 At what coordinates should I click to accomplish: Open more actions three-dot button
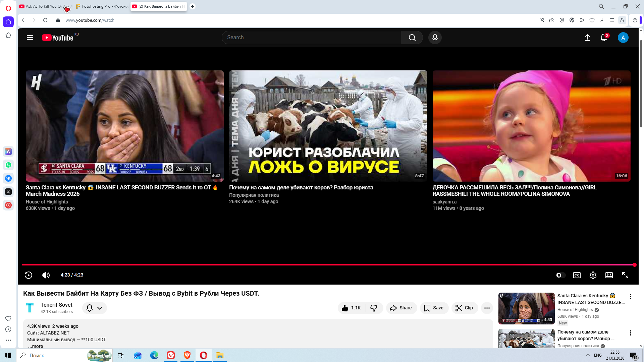487,308
